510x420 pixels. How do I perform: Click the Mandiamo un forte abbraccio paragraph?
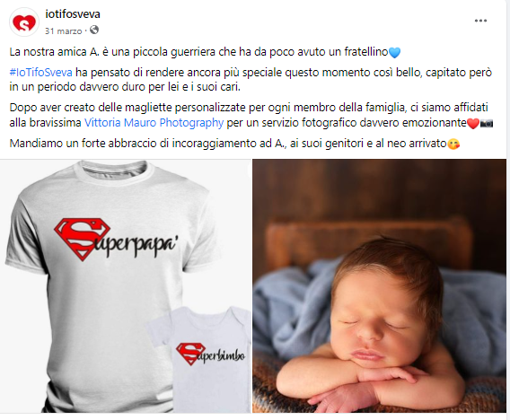click(x=234, y=144)
